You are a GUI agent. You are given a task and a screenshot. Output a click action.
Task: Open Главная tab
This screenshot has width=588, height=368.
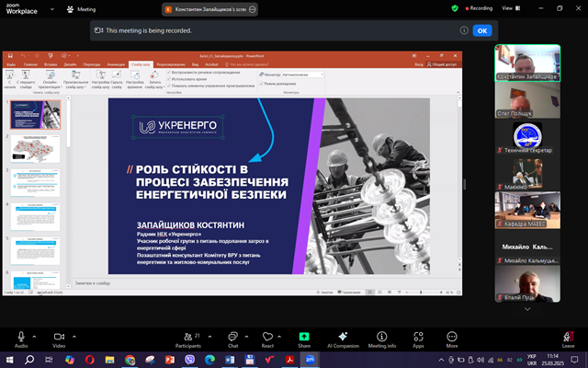tap(30, 64)
